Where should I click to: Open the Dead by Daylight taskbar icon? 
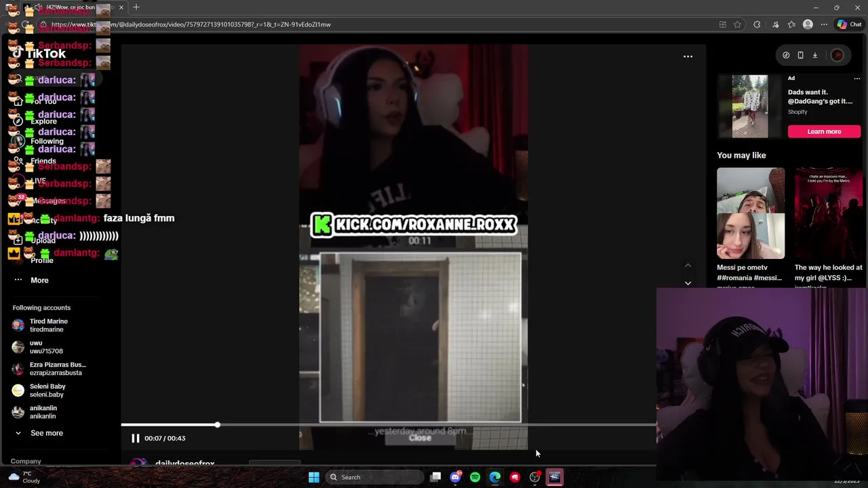[555, 477]
